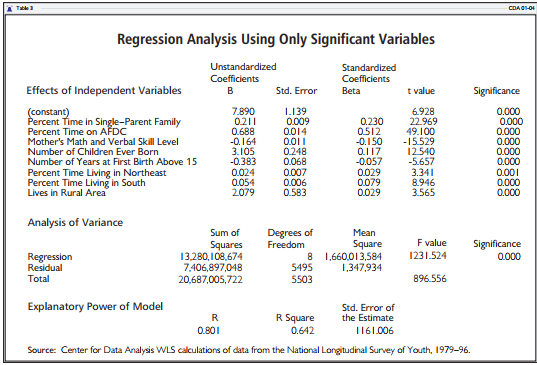Click the Std. Error column header
The height and width of the screenshot is (365, 537).
pos(297,91)
